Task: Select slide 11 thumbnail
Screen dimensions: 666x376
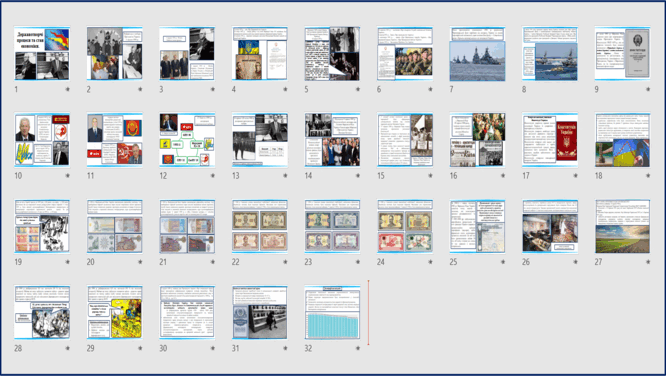Action: [x=115, y=140]
